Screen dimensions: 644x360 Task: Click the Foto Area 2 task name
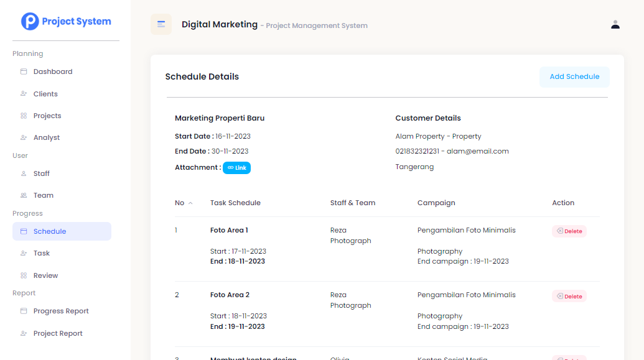pyautogui.click(x=230, y=295)
